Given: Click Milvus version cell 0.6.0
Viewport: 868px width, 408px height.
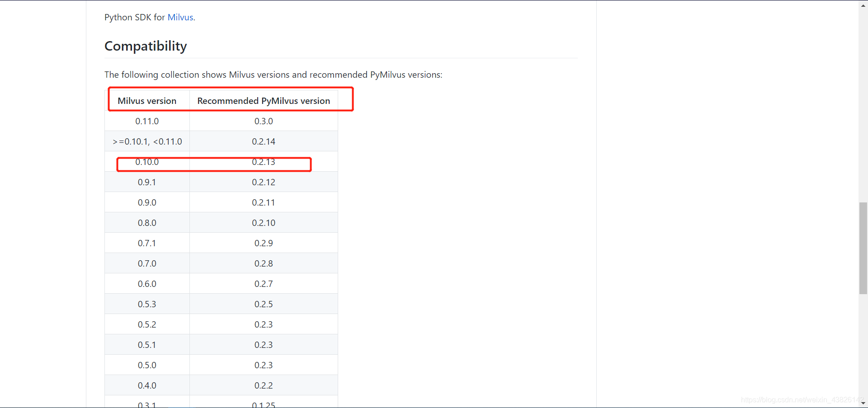Looking at the screenshot, I should [147, 284].
